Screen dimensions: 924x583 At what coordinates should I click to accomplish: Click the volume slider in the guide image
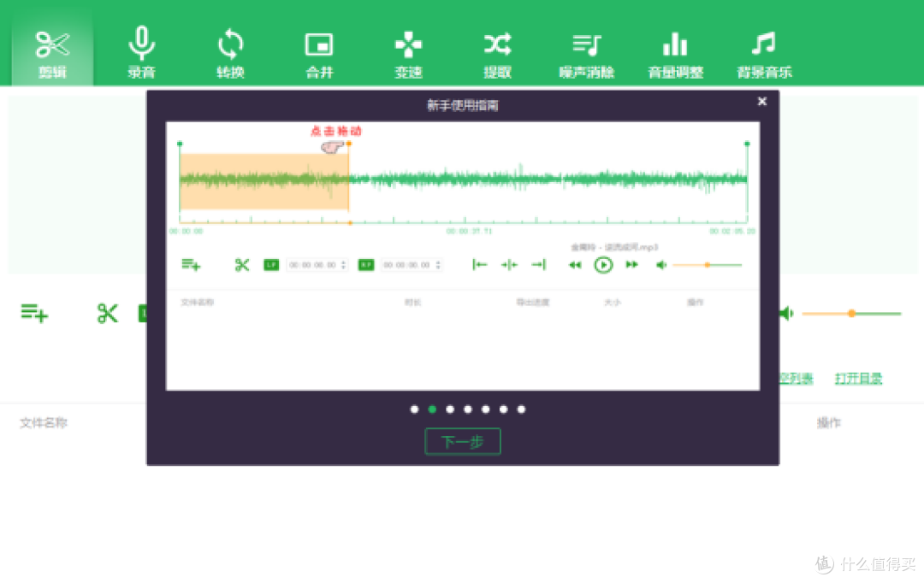708,265
